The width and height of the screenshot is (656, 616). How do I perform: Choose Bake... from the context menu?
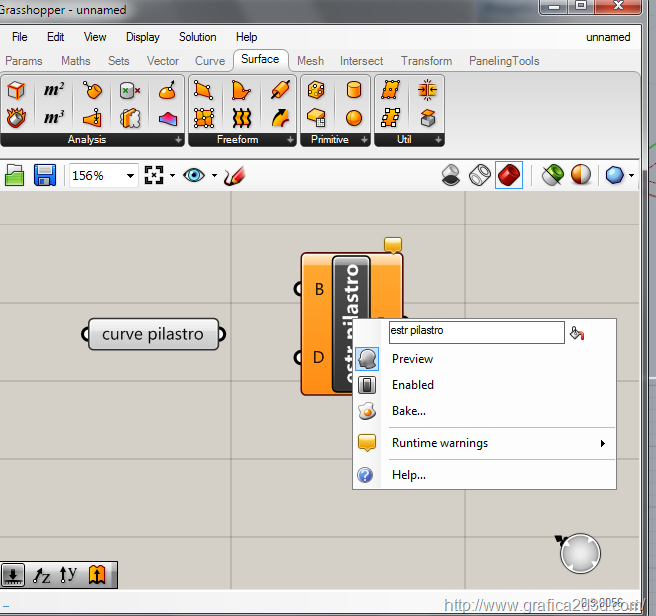click(x=408, y=411)
